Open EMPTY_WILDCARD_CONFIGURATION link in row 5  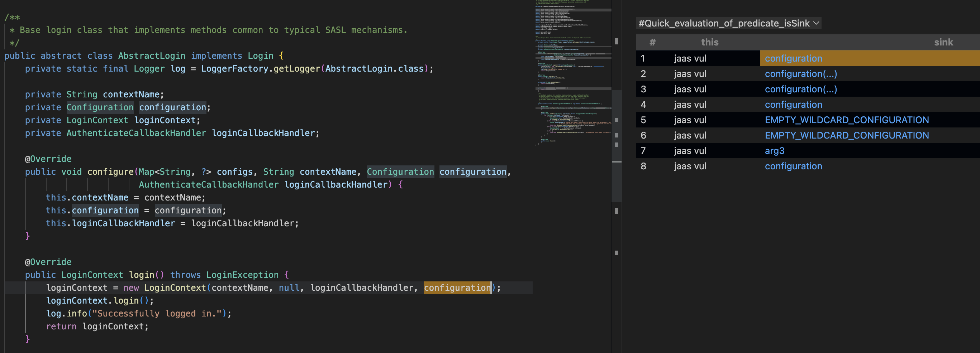tap(847, 120)
